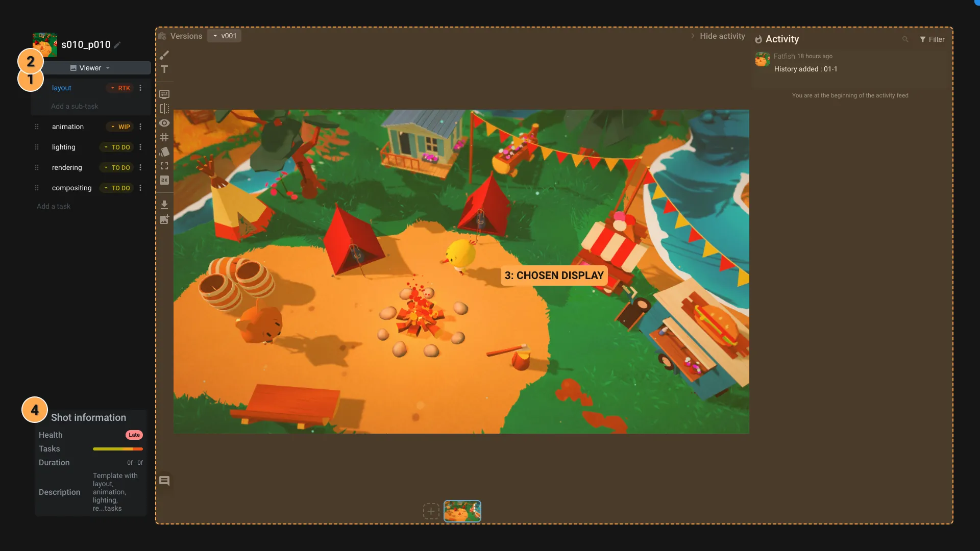980x551 pixels.
Task: Click the add image icon in toolbar
Action: pyautogui.click(x=164, y=219)
